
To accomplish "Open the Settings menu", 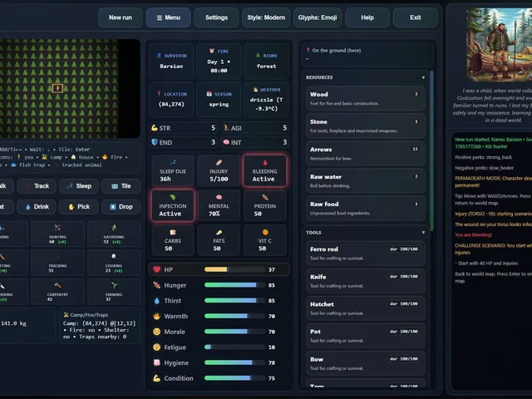I will [x=216, y=17].
